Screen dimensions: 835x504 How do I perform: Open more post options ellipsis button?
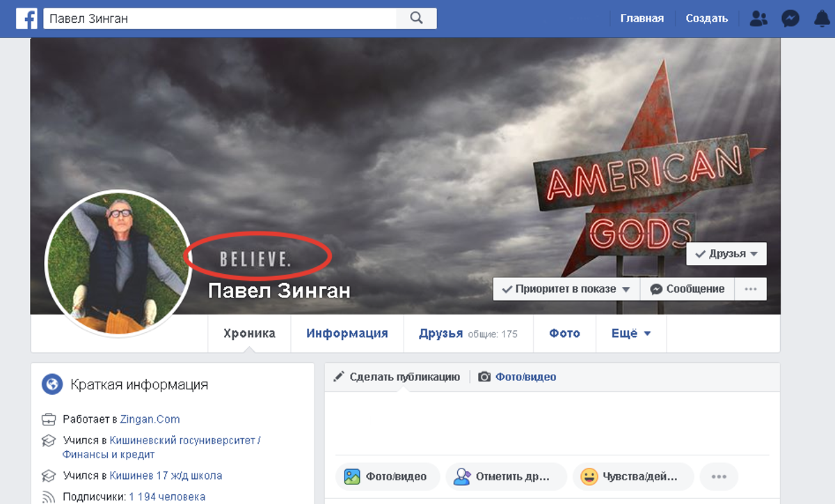pos(719,477)
